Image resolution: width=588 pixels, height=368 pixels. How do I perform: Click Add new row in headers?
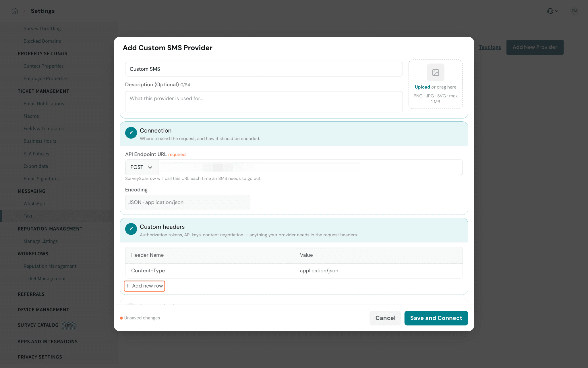(144, 286)
